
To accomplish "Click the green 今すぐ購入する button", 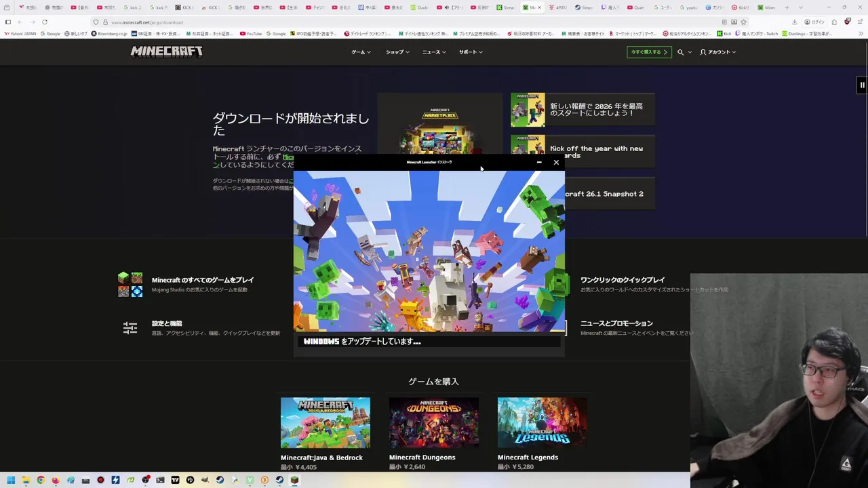I will tap(649, 52).
